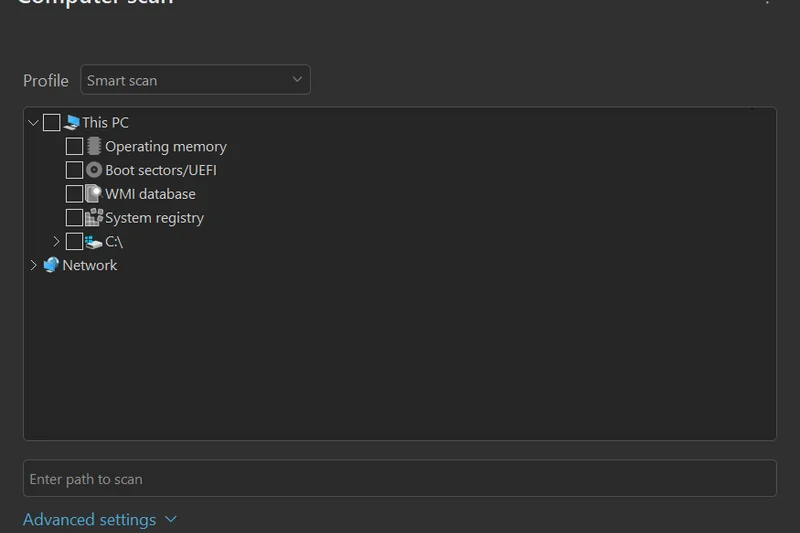Collapse the This PC tree node

pos(33,123)
